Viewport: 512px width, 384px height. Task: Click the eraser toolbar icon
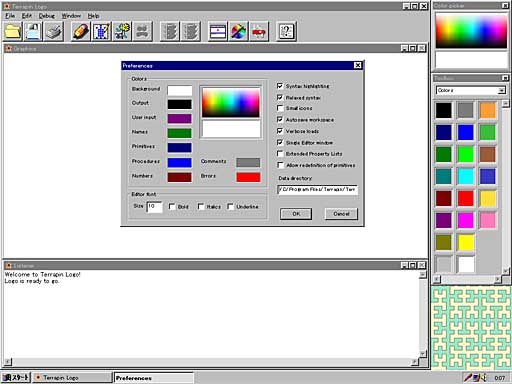pos(81,31)
